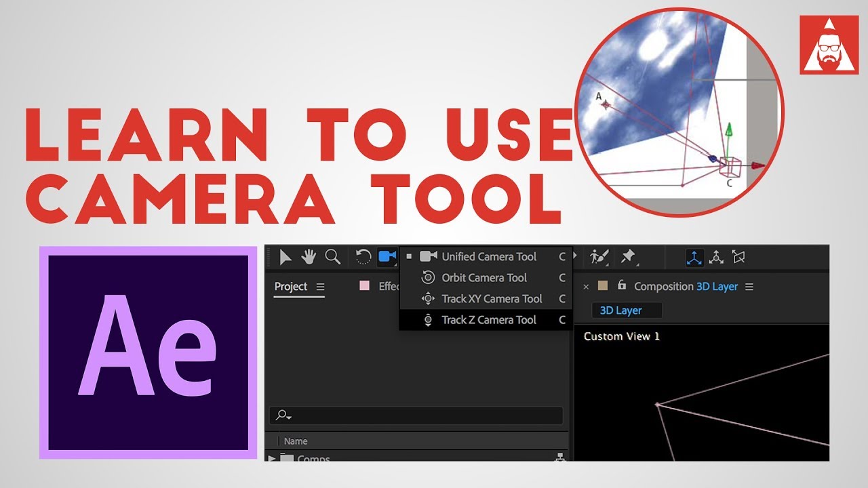Select the Roto Brush tool

[599, 257]
